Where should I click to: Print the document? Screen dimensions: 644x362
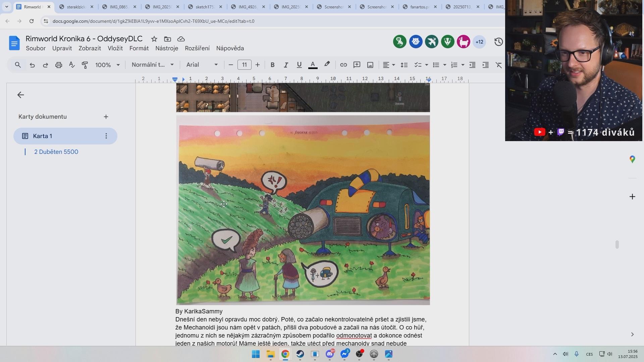[59, 65]
